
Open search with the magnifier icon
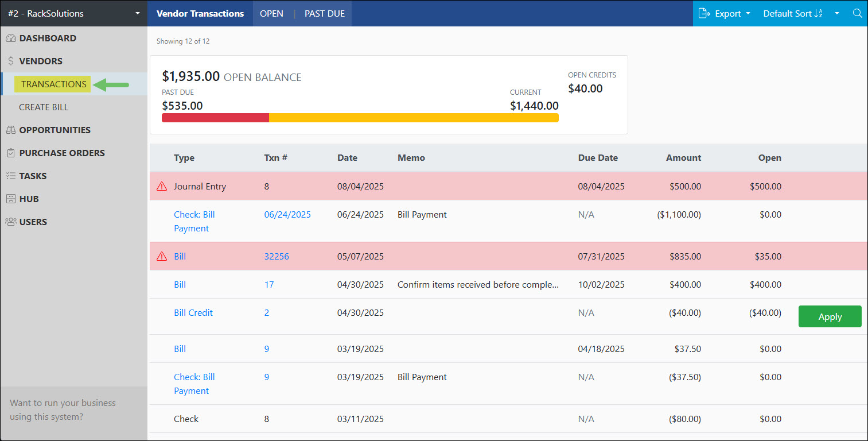857,13
